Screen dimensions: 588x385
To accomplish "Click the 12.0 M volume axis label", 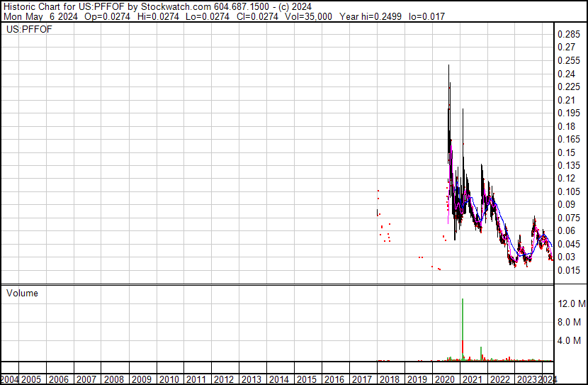I will coord(571,303).
